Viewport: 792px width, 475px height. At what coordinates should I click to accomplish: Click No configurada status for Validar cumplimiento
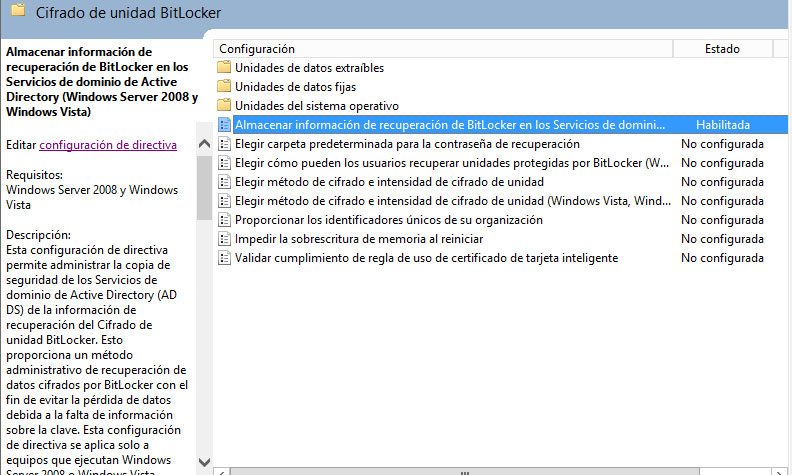coord(722,258)
